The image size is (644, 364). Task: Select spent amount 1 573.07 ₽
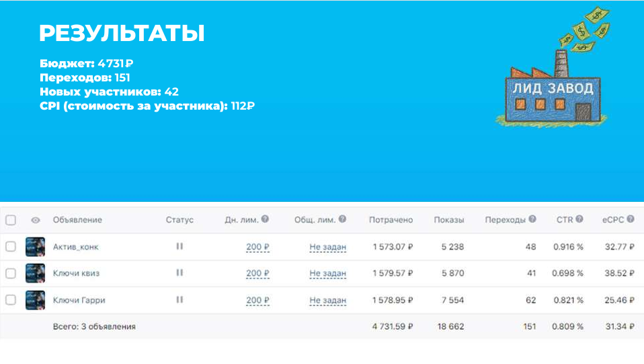(x=393, y=247)
